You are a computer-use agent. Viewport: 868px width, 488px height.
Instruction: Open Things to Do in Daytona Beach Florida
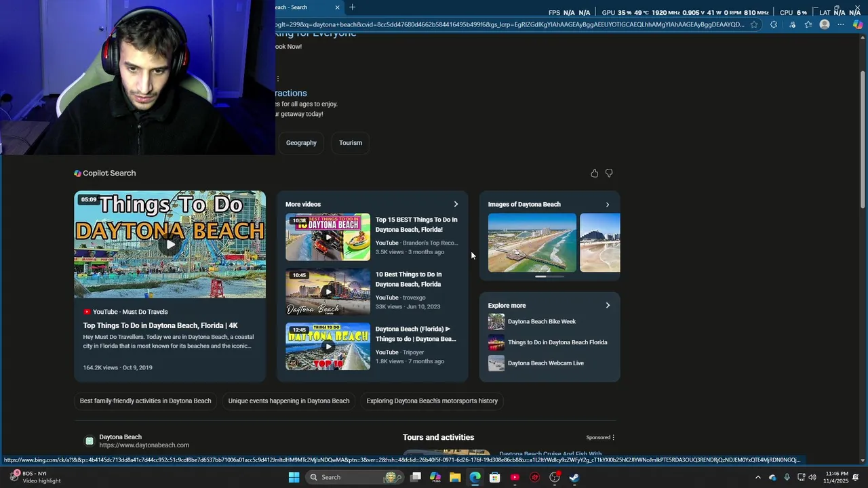pyautogui.click(x=557, y=342)
